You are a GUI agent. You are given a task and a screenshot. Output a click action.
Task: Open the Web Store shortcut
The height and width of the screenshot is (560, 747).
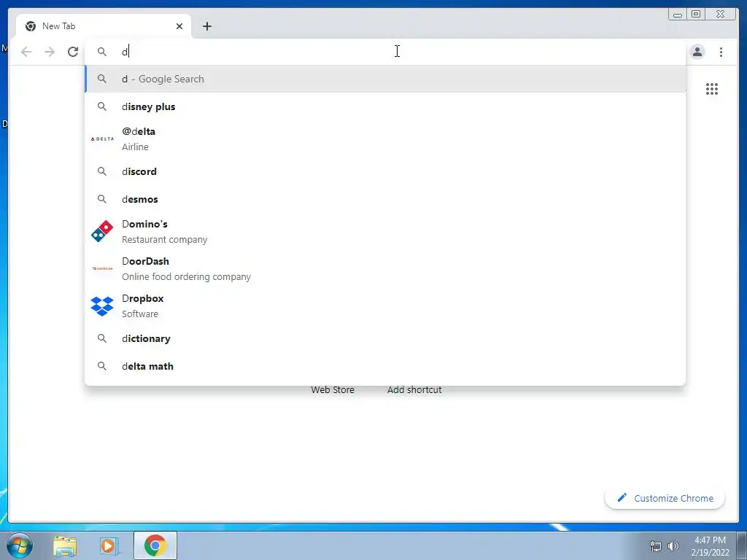coord(333,389)
